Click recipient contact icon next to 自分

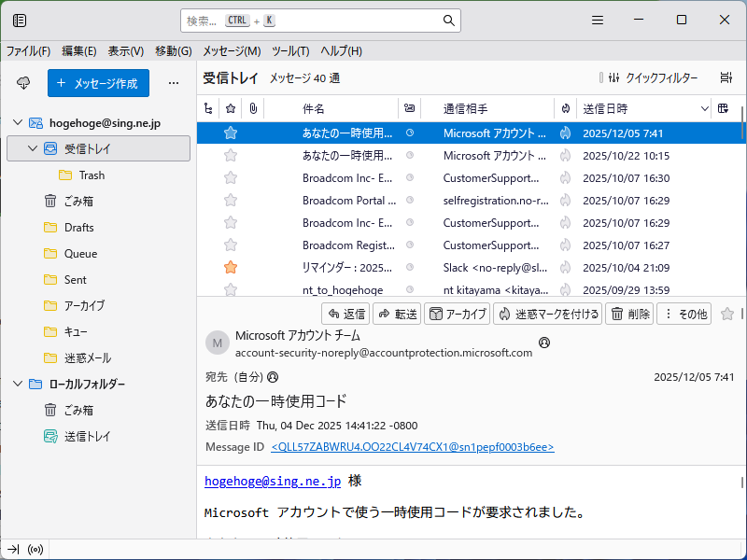click(x=273, y=377)
